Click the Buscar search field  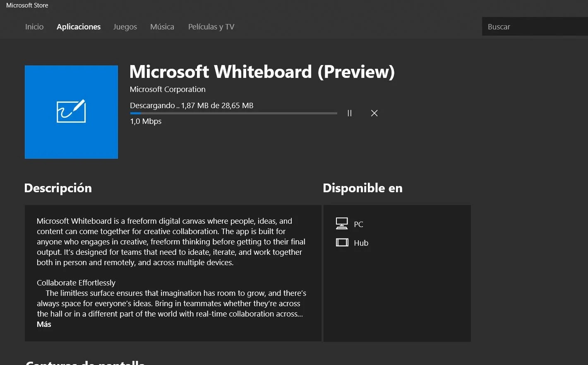(x=534, y=26)
